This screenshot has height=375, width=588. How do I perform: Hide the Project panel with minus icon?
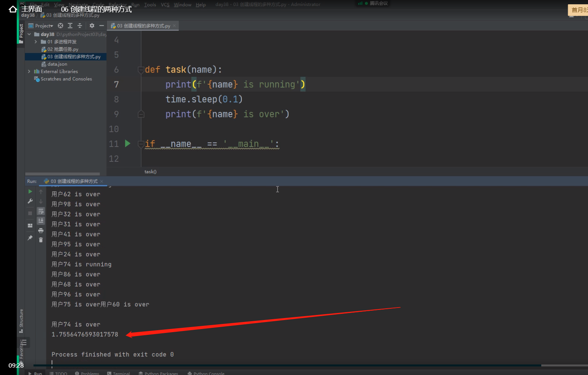pyautogui.click(x=102, y=26)
